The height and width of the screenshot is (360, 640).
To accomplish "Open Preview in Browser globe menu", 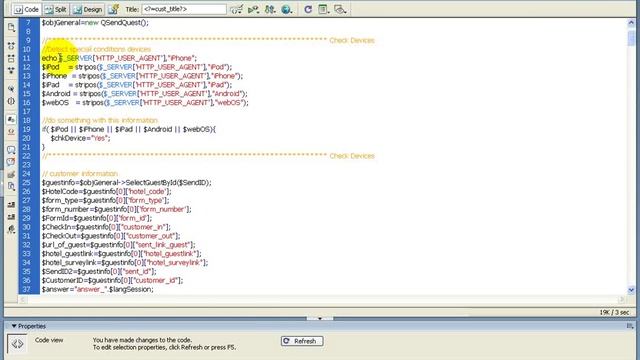I will click(287, 9).
